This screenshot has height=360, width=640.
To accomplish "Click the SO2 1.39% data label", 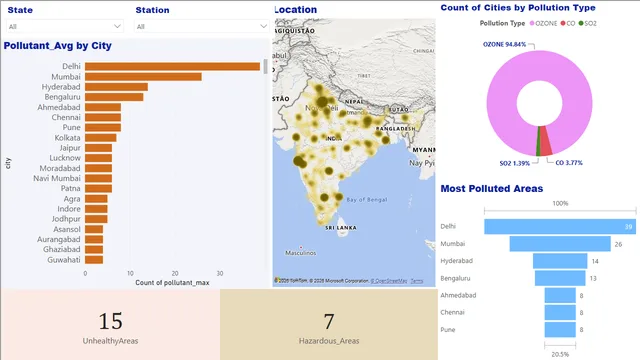I will point(515,163).
